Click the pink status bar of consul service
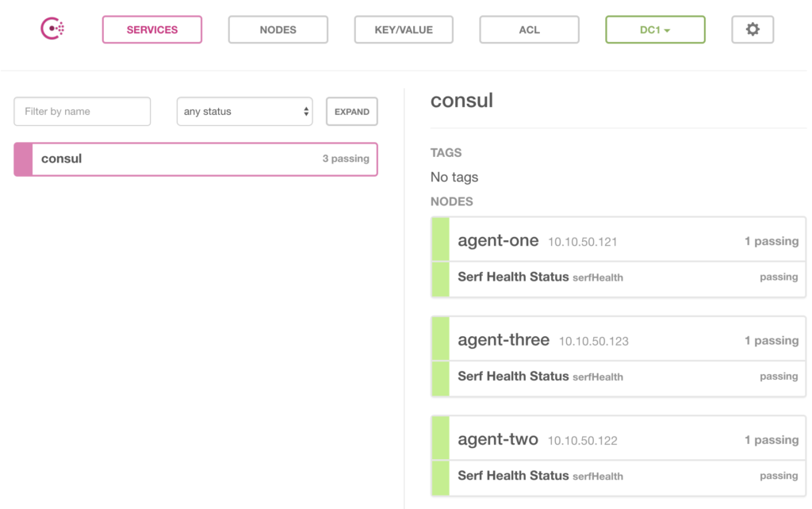This screenshot has width=812, height=509. 23,159
